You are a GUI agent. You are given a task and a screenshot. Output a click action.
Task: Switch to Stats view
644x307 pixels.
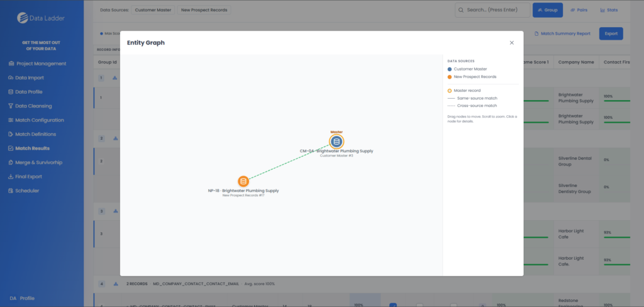609,10
